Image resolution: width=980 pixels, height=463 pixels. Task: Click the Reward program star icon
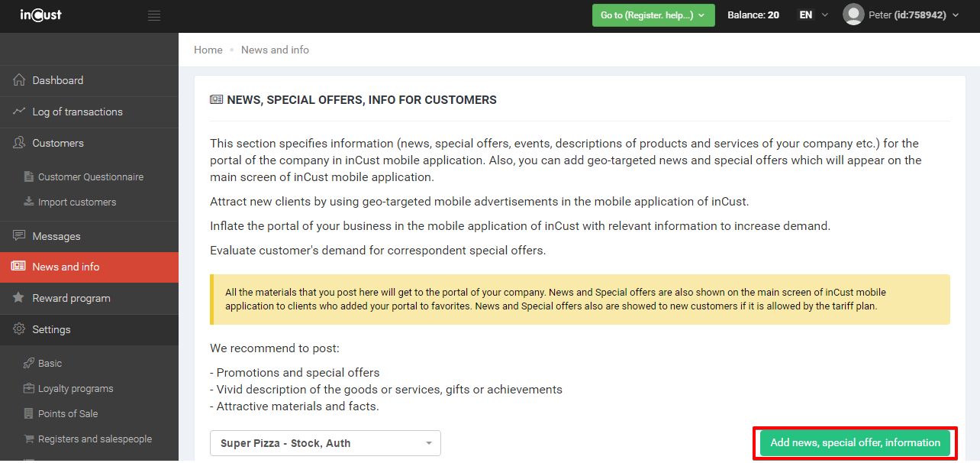19,298
